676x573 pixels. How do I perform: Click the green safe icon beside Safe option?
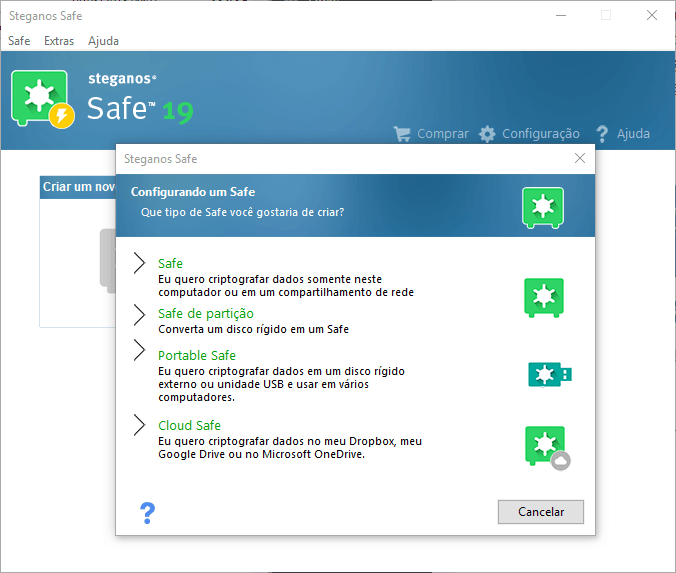point(544,297)
